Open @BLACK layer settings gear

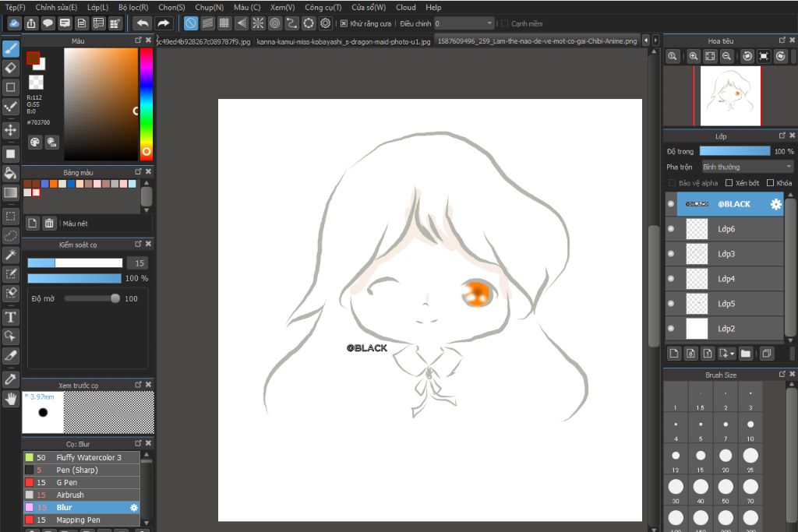coord(775,204)
